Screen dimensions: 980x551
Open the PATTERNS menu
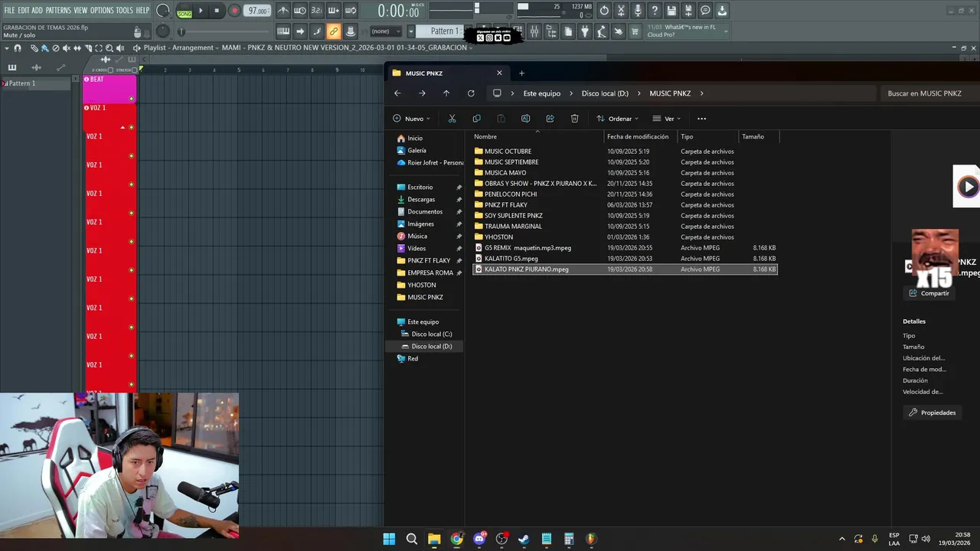(x=58, y=11)
